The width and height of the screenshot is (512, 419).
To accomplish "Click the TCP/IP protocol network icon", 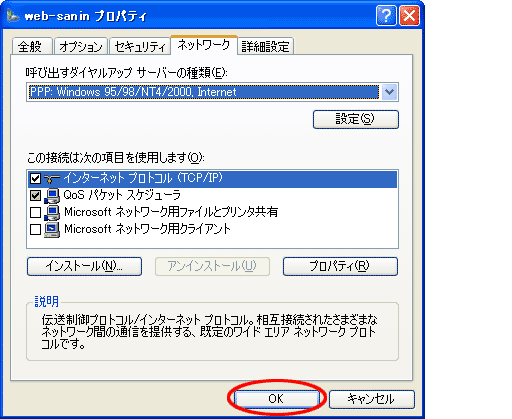I will [x=52, y=179].
